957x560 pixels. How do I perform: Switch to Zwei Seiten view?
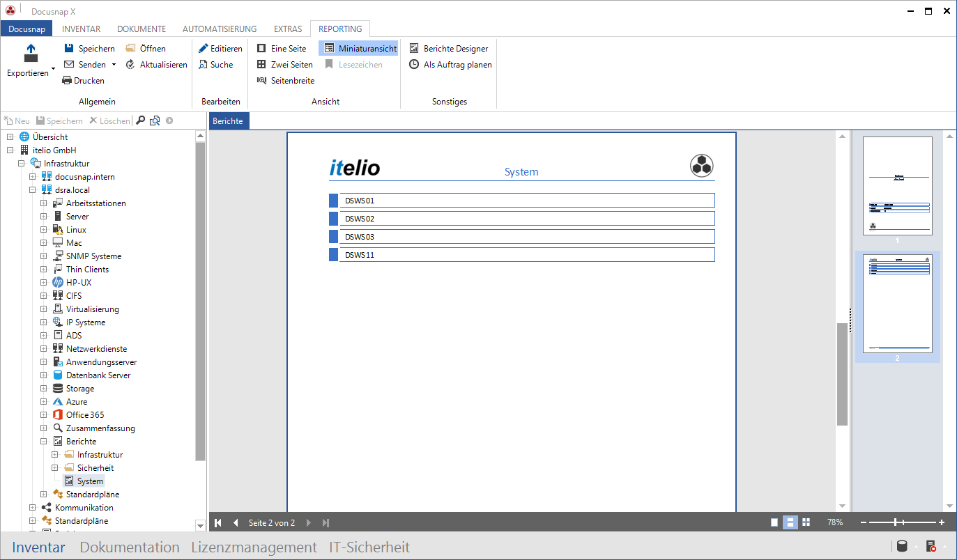coord(284,65)
